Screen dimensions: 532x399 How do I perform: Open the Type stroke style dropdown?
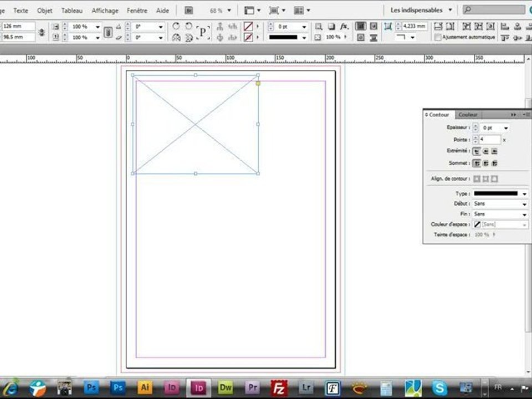pos(524,194)
